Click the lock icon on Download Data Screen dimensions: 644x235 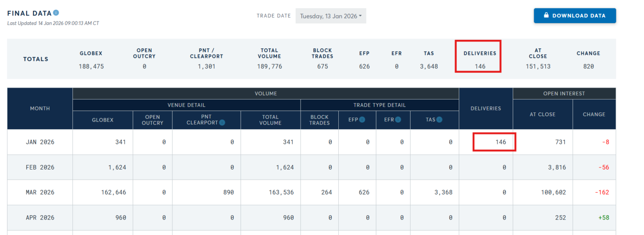546,16
